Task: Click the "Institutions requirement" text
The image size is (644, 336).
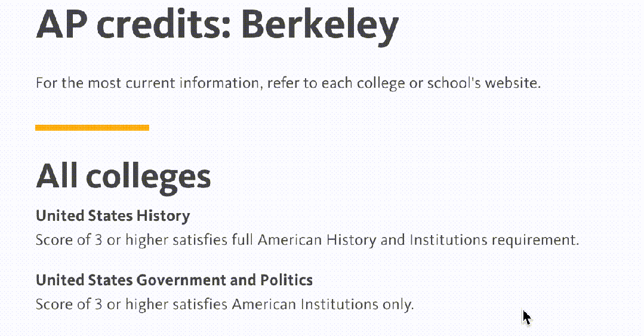Action: pos(494,241)
